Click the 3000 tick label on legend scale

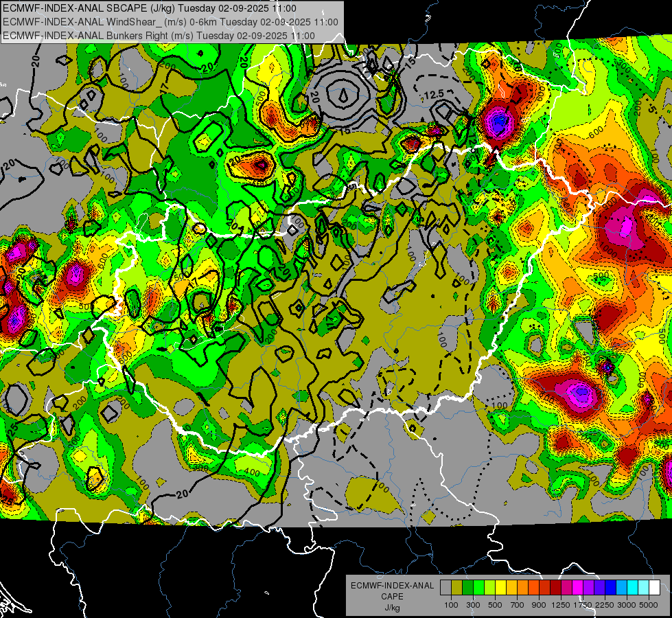pyautogui.click(x=627, y=605)
